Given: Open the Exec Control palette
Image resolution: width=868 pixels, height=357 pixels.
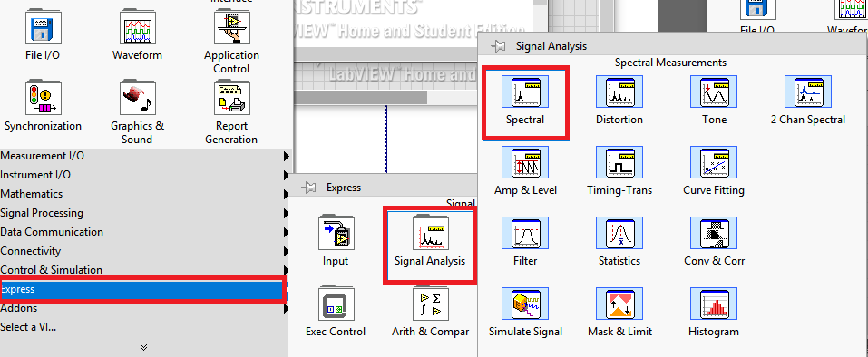Looking at the screenshot, I should [x=336, y=304].
